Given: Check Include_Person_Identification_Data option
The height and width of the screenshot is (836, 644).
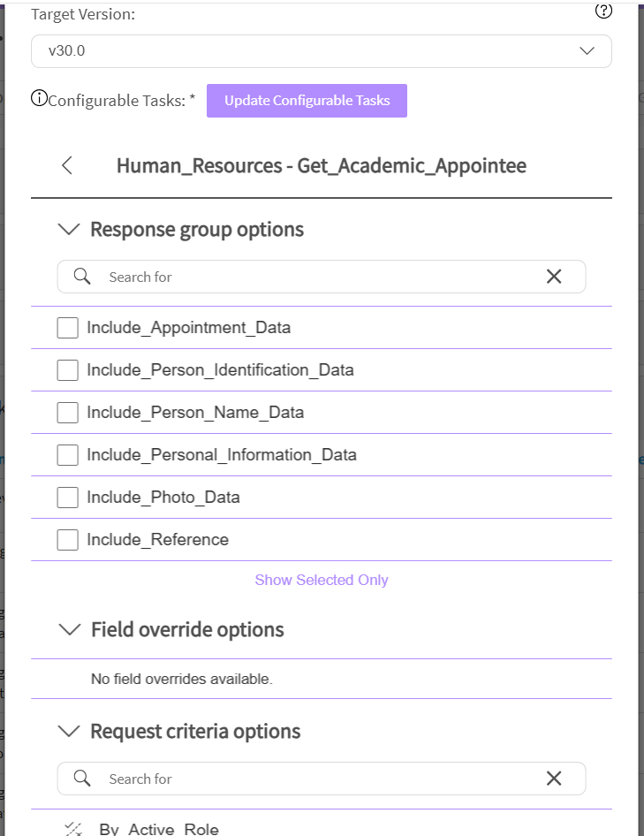Looking at the screenshot, I should click(x=67, y=370).
